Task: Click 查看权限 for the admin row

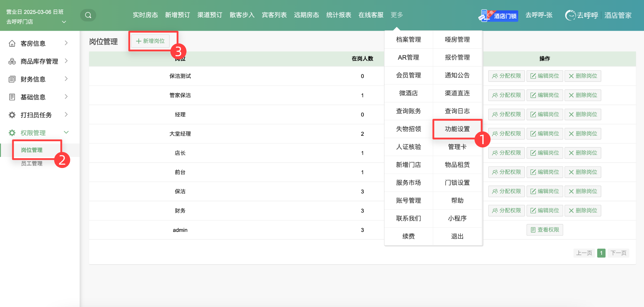Action: pos(545,230)
